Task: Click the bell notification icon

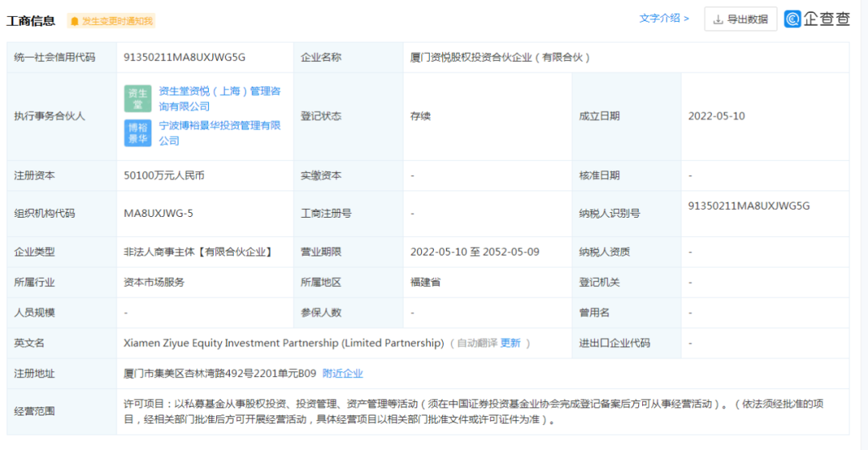Action: click(x=75, y=22)
